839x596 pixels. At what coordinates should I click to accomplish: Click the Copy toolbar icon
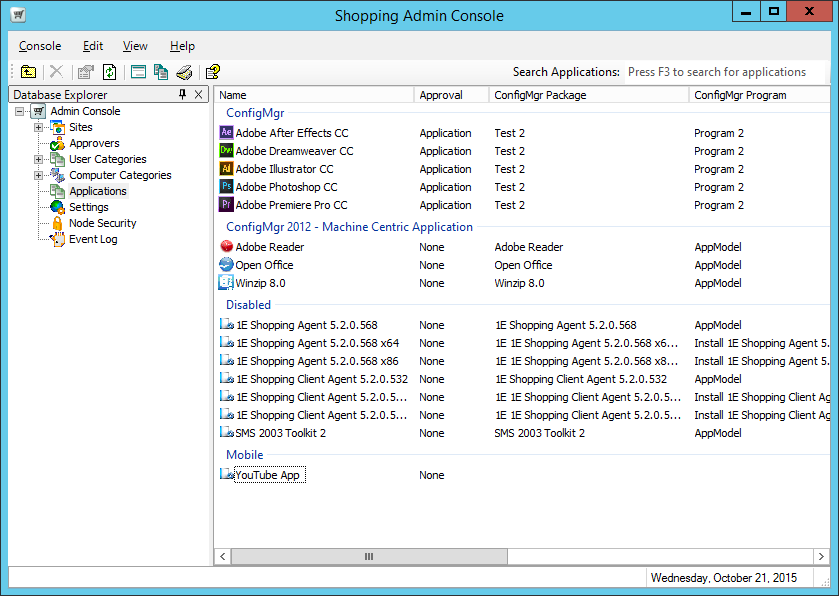(x=161, y=72)
